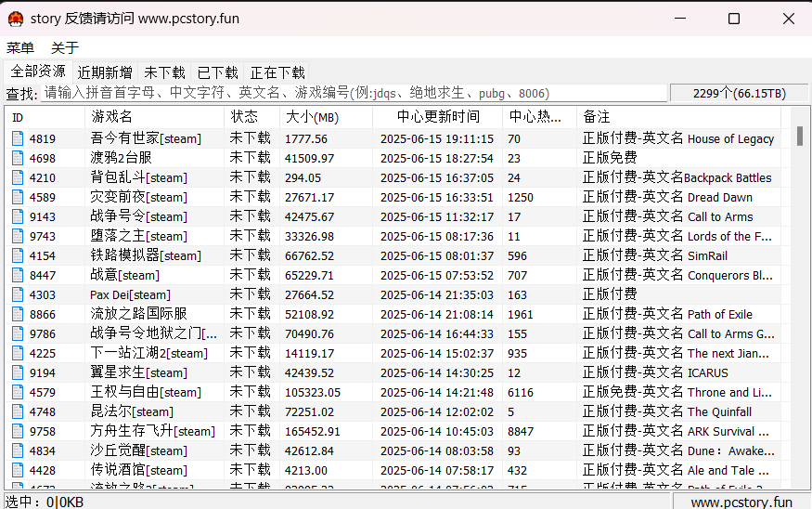Sort by the 游戏名 column header

[x=154, y=117]
